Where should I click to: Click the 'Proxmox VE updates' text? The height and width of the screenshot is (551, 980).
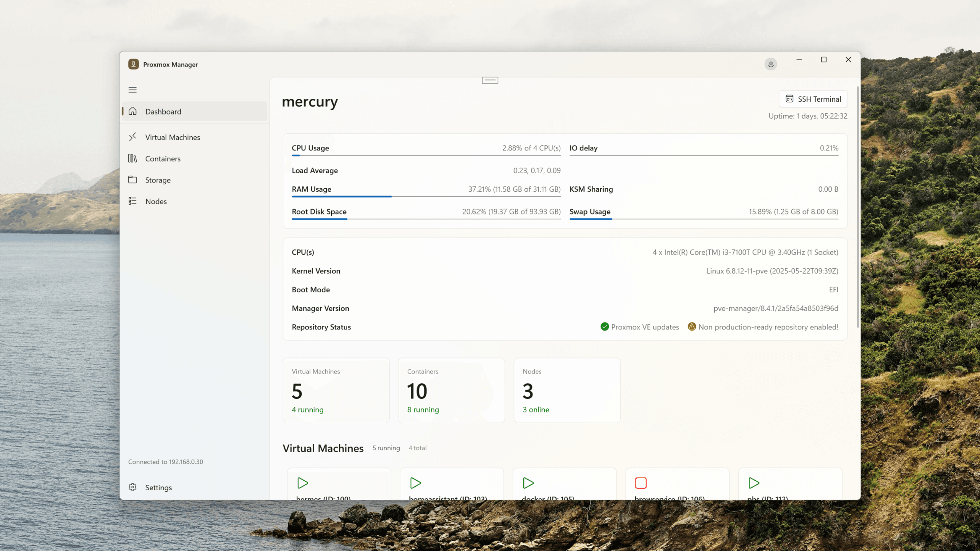tap(645, 327)
